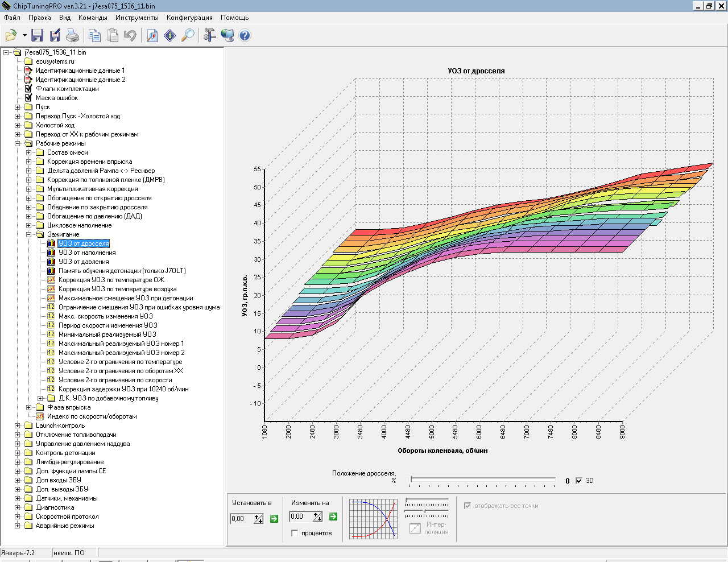Expand the 'Пуск' folder in tree
The height and width of the screenshot is (562, 728).
18,107
